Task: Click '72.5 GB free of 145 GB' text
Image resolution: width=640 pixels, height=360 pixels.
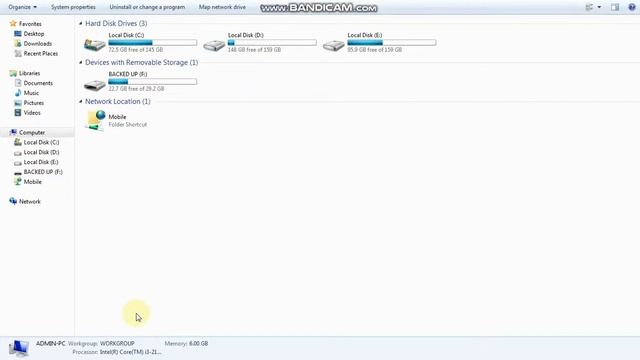Action: tap(136, 49)
